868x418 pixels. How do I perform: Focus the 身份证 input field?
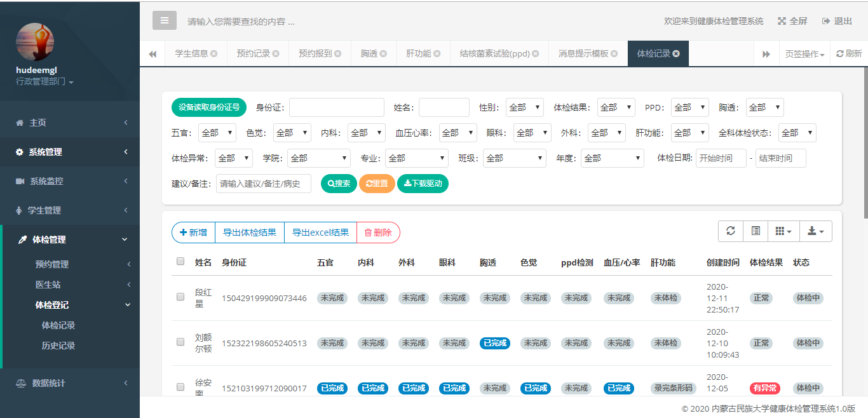click(x=337, y=107)
